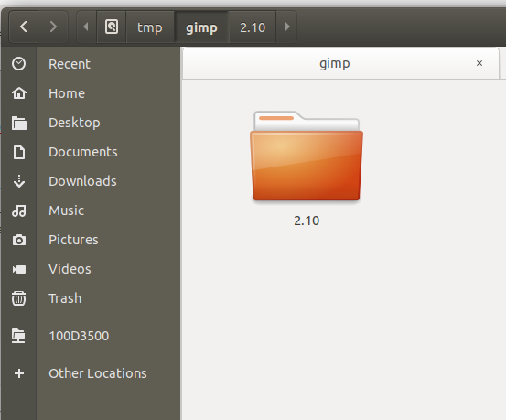Click the Home house icon in sidebar
Viewport: 506px width, 420px height.
19,93
